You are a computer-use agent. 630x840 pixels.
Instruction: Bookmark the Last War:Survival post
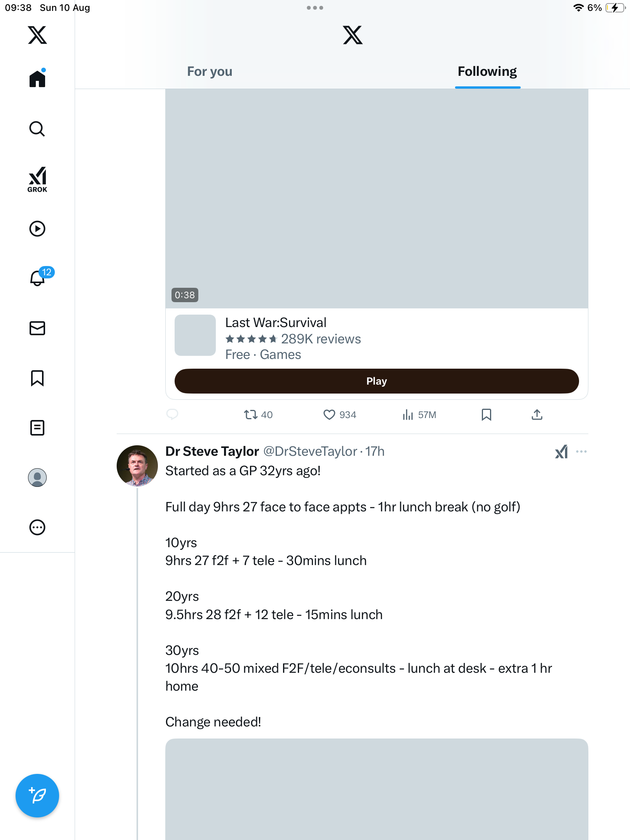point(486,415)
